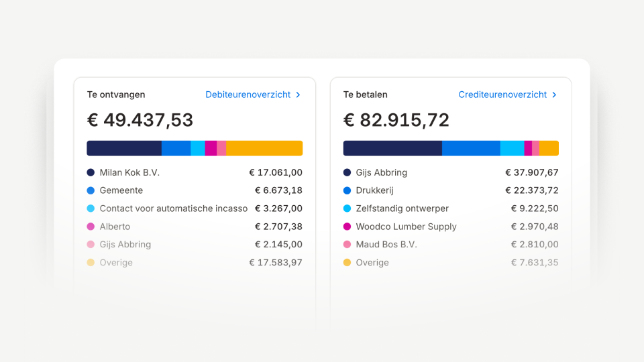Click the blue dot beside Gemeente
Viewport: 644px width, 362px height.
point(91,190)
